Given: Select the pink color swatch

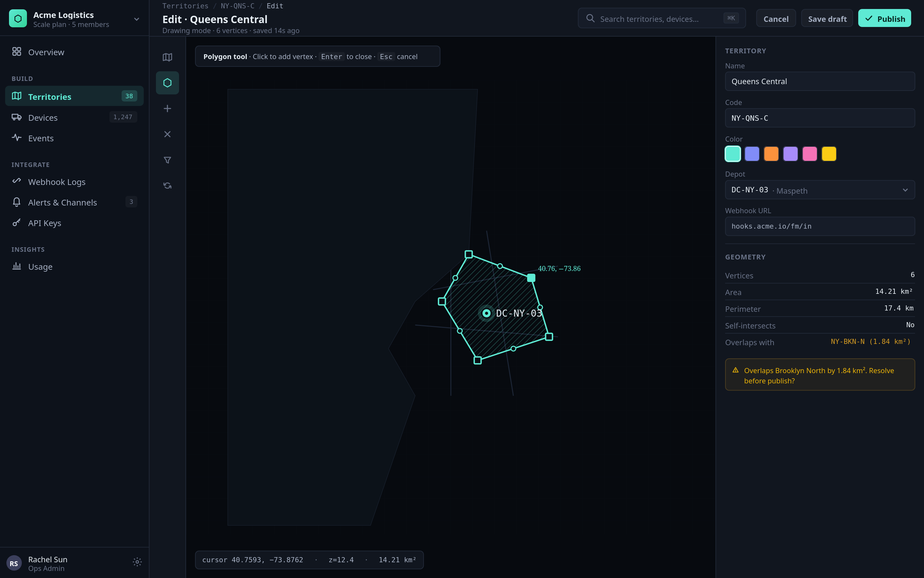Looking at the screenshot, I should click(809, 154).
